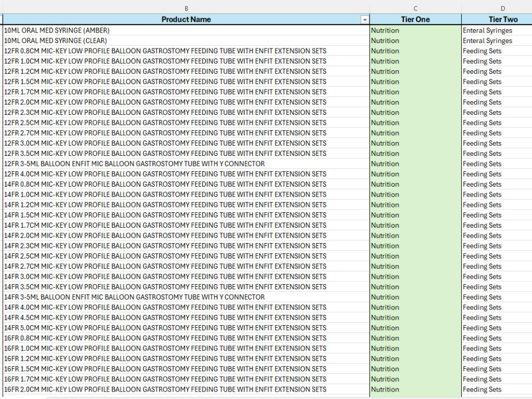Image resolution: width=532 pixels, height=399 pixels.
Task: Select column B header
Action: (186, 9)
